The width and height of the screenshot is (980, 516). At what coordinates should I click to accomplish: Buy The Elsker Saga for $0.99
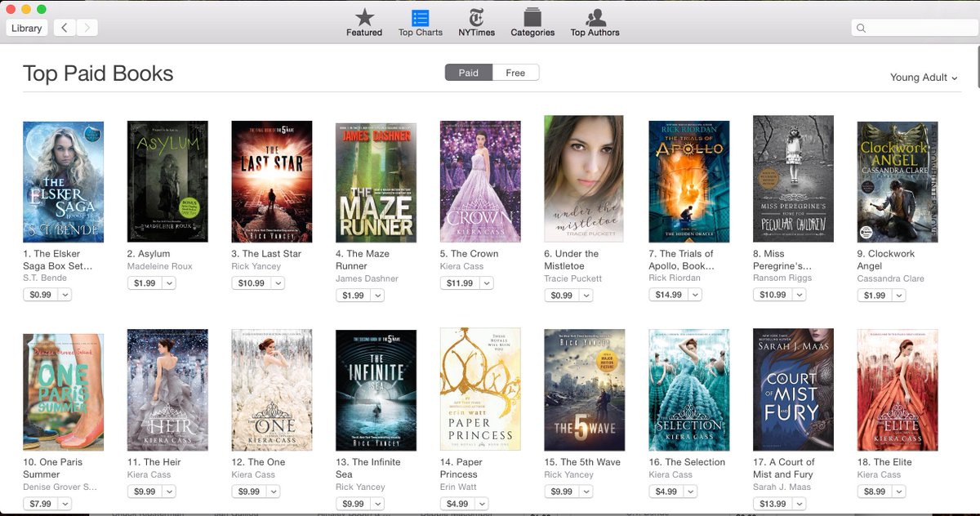coord(40,295)
